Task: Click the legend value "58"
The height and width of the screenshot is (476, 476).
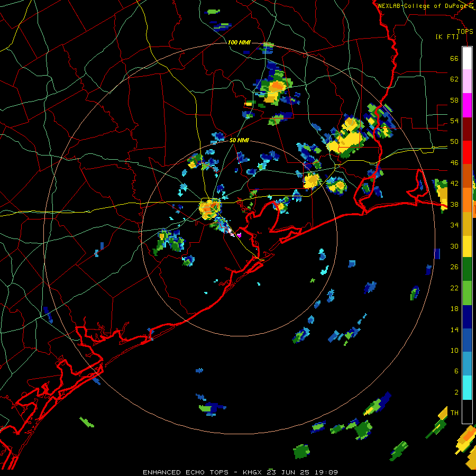Action: 454,100
